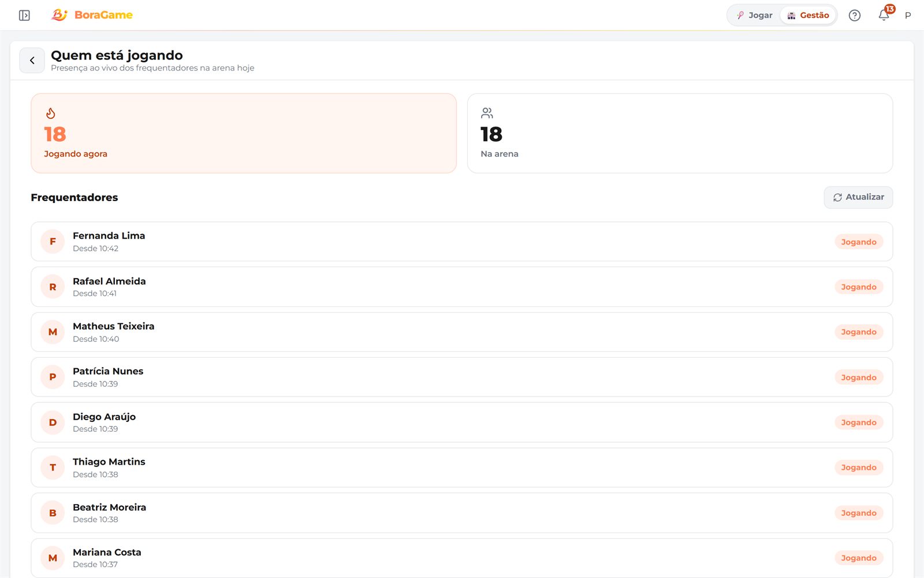Open Thiago Martins's name entry
The width and height of the screenshot is (924, 578).
[x=109, y=462]
